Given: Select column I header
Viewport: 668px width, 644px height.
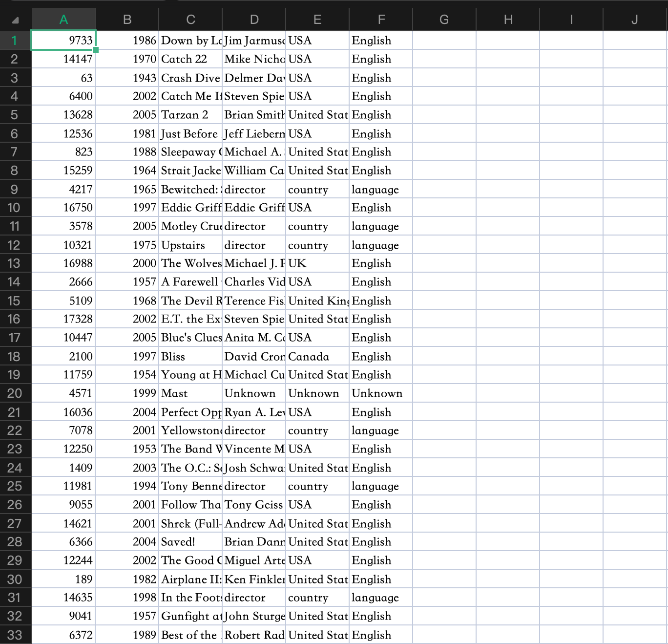Looking at the screenshot, I should [x=571, y=20].
